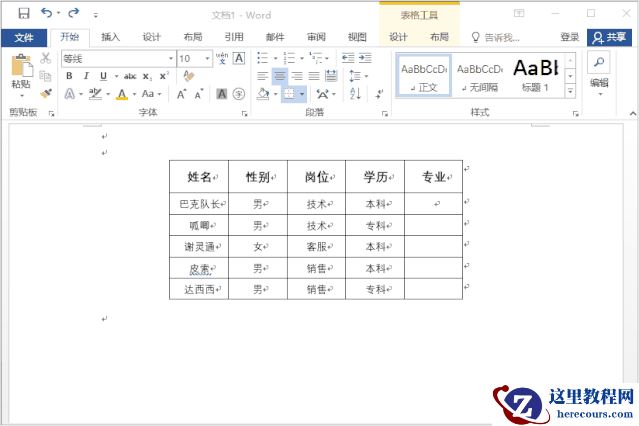Click the enclosed character icon
Screen dimensions: 639x426
(239, 94)
